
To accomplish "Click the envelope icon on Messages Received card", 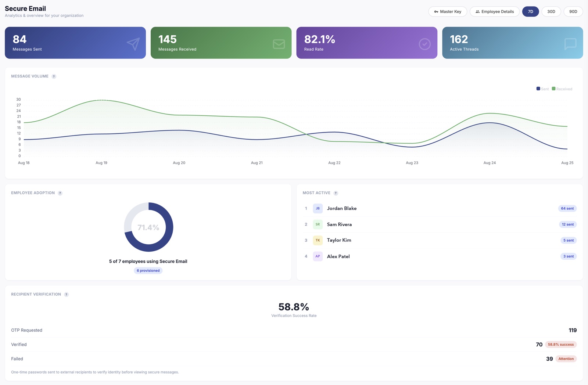I will tap(279, 44).
